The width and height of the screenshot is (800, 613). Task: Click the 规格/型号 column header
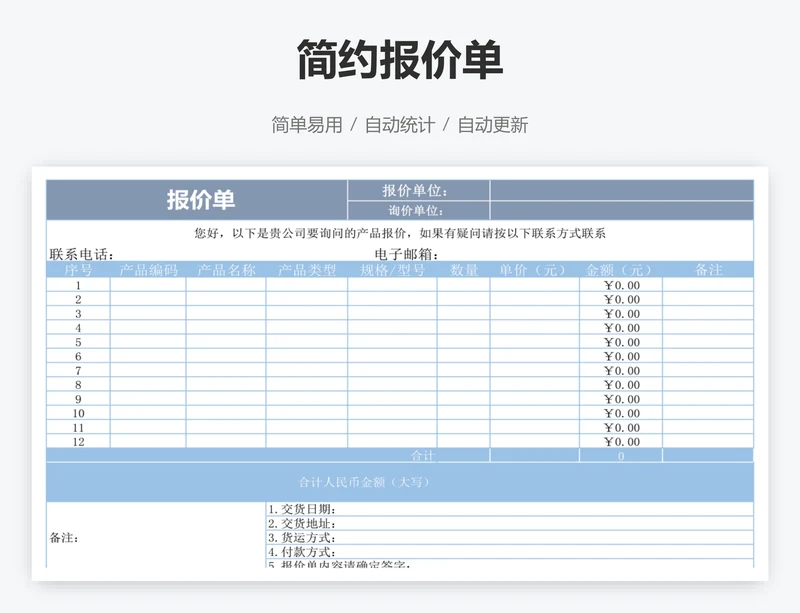tap(388, 268)
